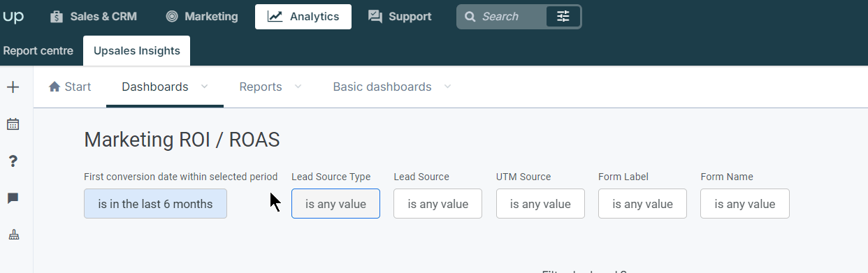Click the Marketing ROI / ROAS heading
The width and height of the screenshot is (868, 273).
click(182, 140)
